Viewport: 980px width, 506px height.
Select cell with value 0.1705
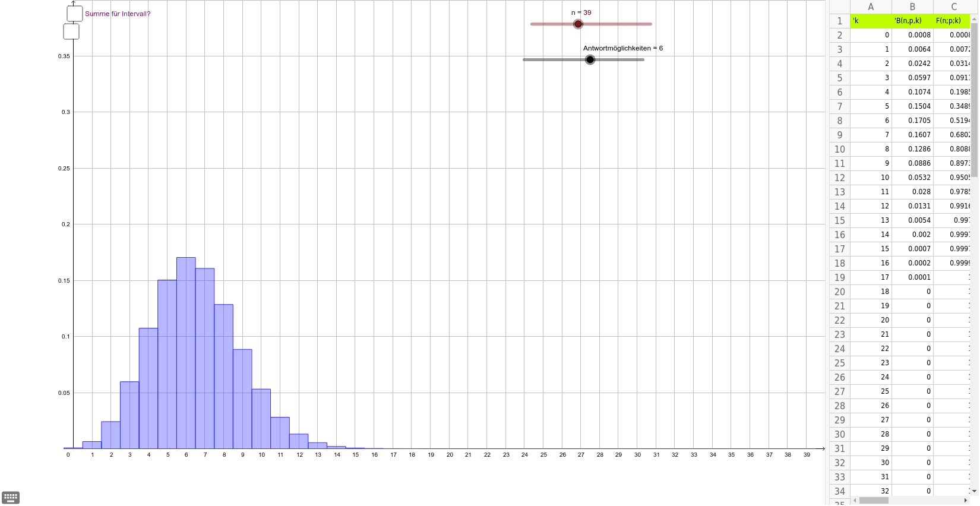[912, 121]
